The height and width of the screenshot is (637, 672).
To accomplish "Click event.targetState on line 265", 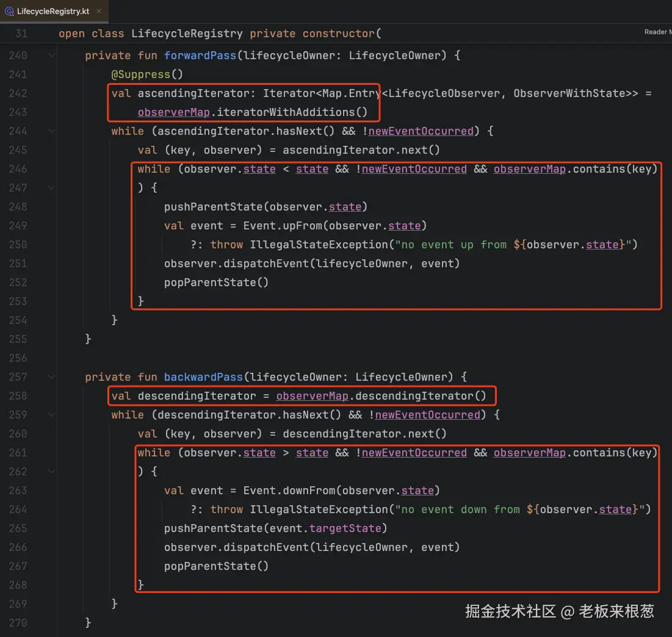I will click(325, 528).
